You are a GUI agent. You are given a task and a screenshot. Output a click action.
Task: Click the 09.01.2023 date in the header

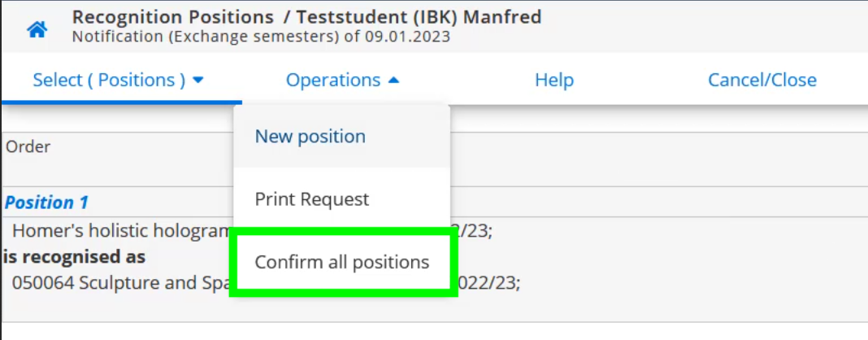(x=407, y=37)
